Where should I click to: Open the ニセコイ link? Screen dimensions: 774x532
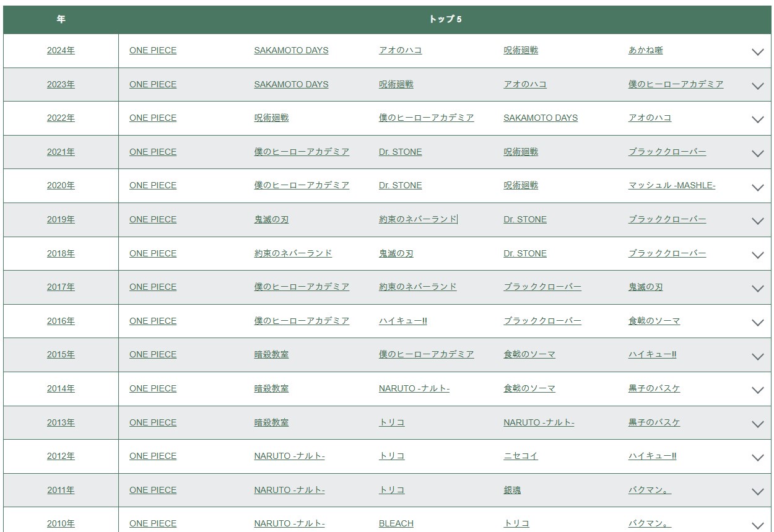click(x=521, y=456)
